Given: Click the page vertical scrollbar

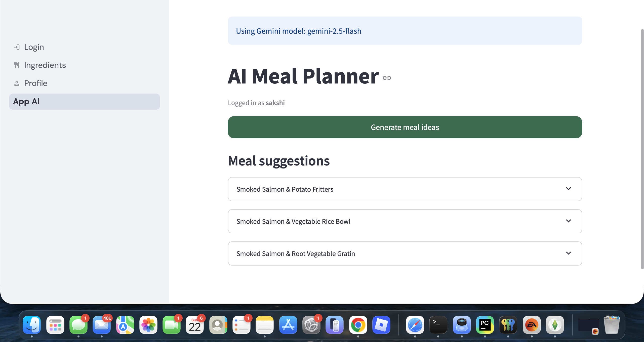Looking at the screenshot, I should 642,149.
